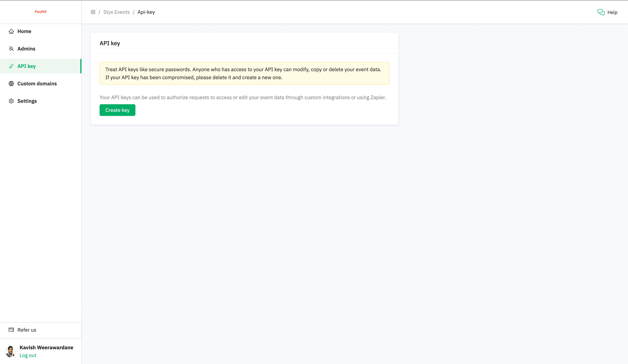Select API key in the sidebar
The width and height of the screenshot is (628, 364).
[41, 66]
